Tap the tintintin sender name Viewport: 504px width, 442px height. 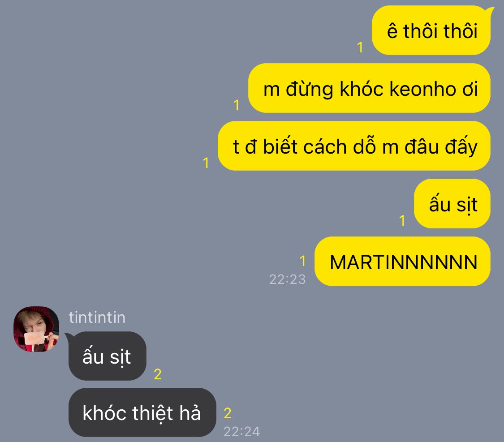click(97, 318)
